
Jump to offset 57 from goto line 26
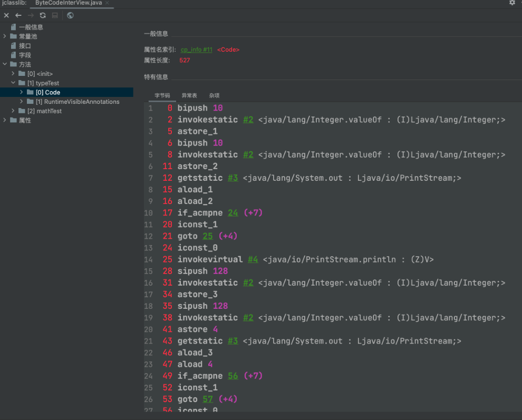(x=208, y=399)
